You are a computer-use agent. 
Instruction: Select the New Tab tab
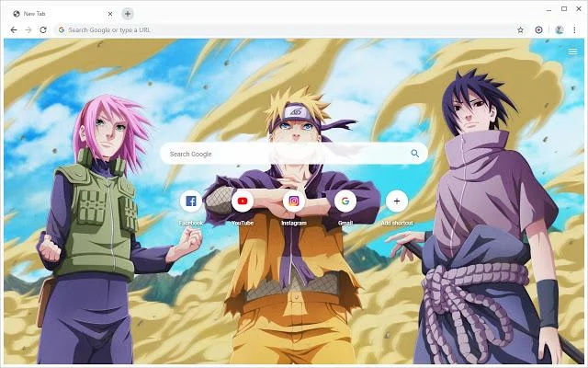click(x=62, y=14)
